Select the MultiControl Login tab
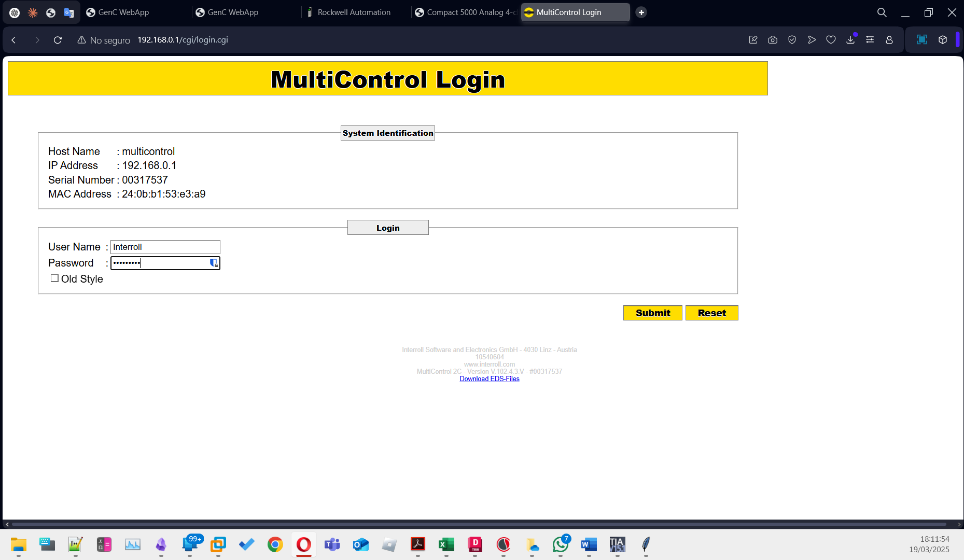Image resolution: width=964 pixels, height=560 pixels. (575, 12)
